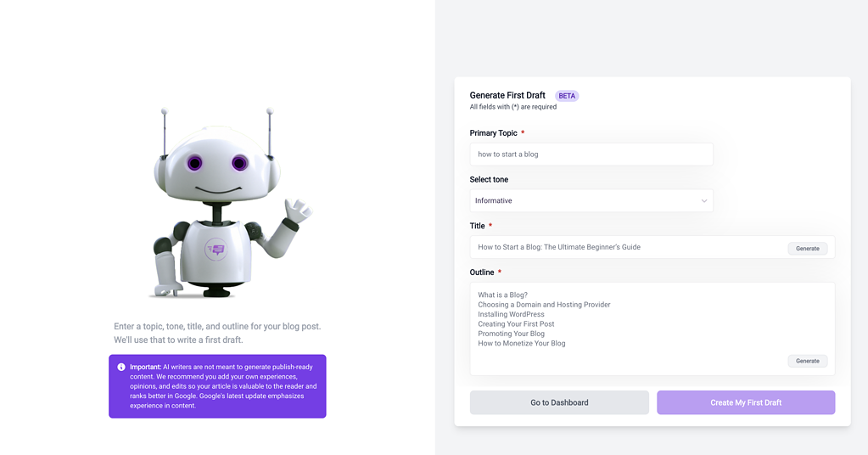
Task: Click the chat logo on robot's chest
Action: pos(216,250)
